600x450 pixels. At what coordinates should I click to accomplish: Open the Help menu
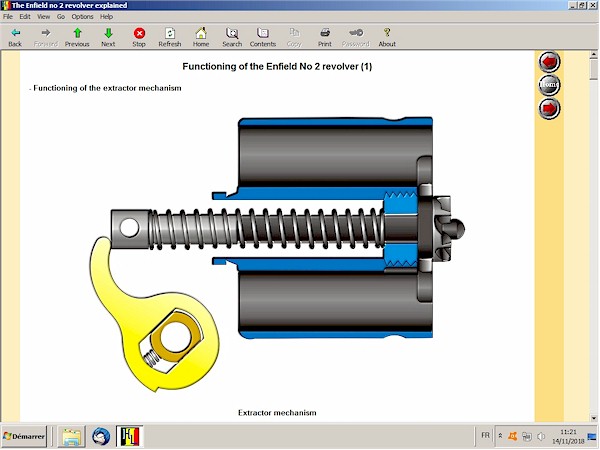click(x=106, y=16)
